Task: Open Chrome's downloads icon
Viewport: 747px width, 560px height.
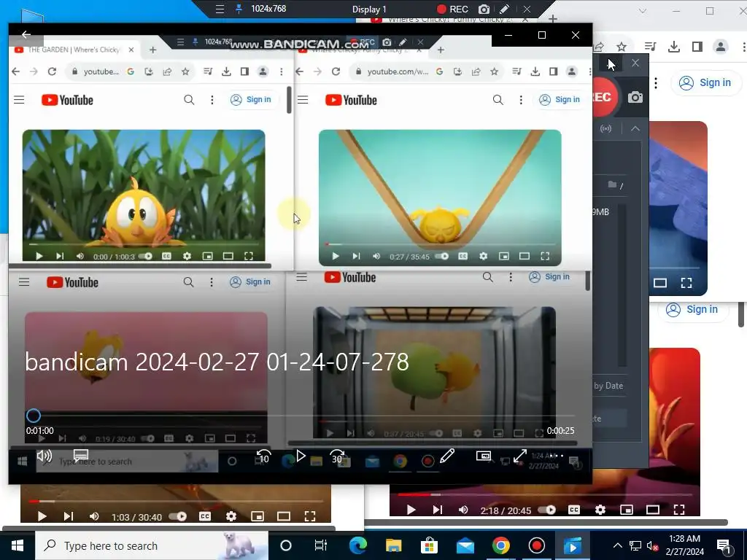Action: [x=673, y=47]
